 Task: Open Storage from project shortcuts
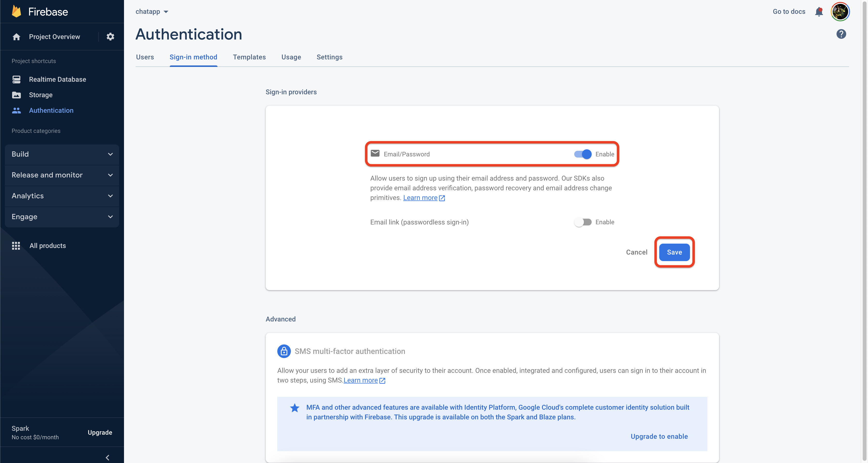(x=40, y=95)
